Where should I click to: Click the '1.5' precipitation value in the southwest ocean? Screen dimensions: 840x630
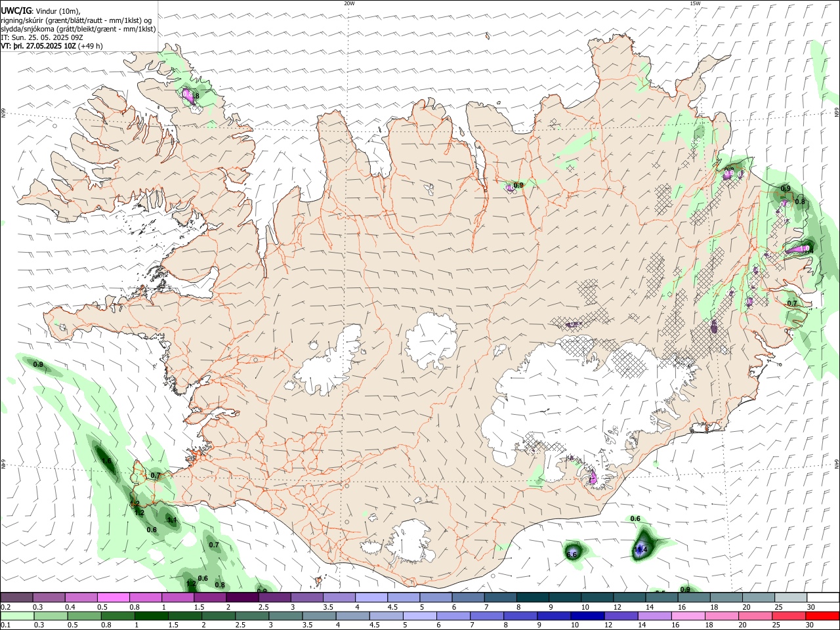coord(106,461)
